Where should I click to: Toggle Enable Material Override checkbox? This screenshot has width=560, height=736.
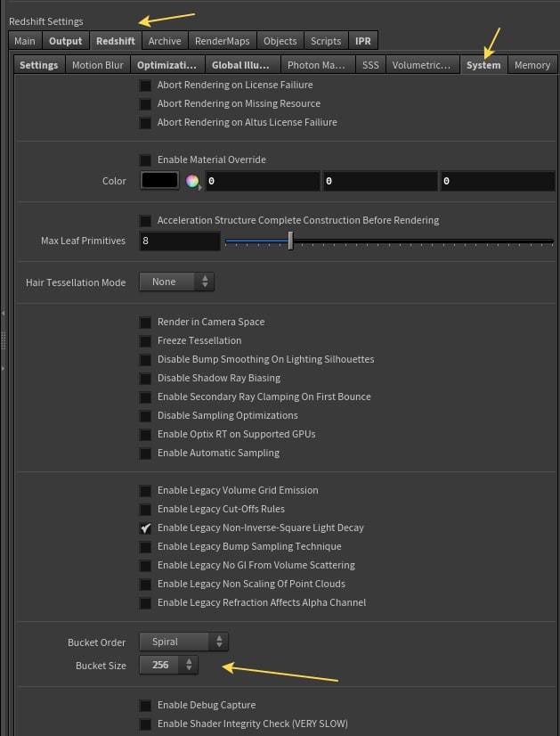[x=145, y=160]
